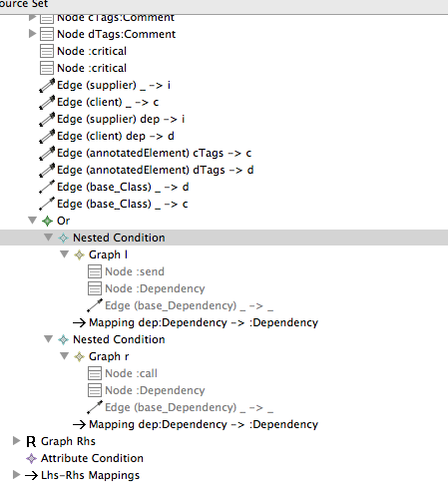Click the green Or formula icon
The height and width of the screenshot is (482, 448).
point(47,221)
